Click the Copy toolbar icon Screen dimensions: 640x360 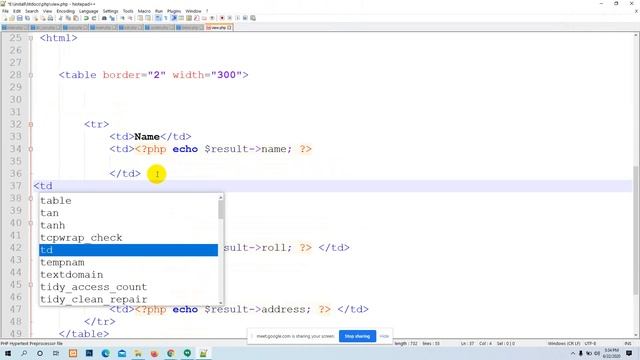[x=68, y=18]
